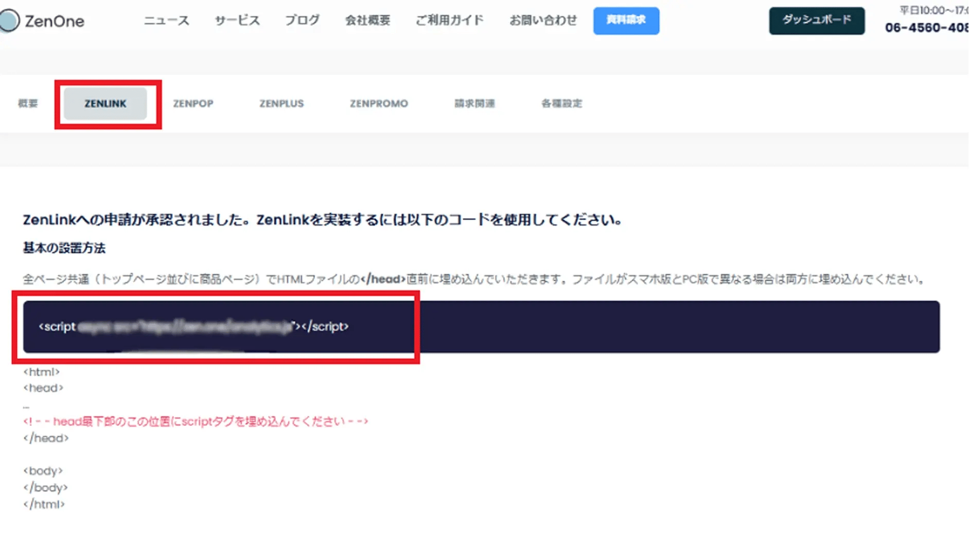The height and width of the screenshot is (560, 969).
Task: Open the 会社概要 page
Action: [x=367, y=21]
